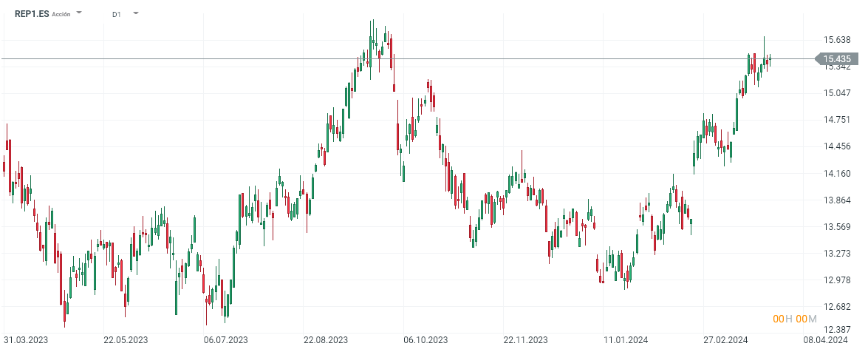Click the 00H 00M candle countdown timer
This screenshot has width=868, height=352.
pos(795,319)
